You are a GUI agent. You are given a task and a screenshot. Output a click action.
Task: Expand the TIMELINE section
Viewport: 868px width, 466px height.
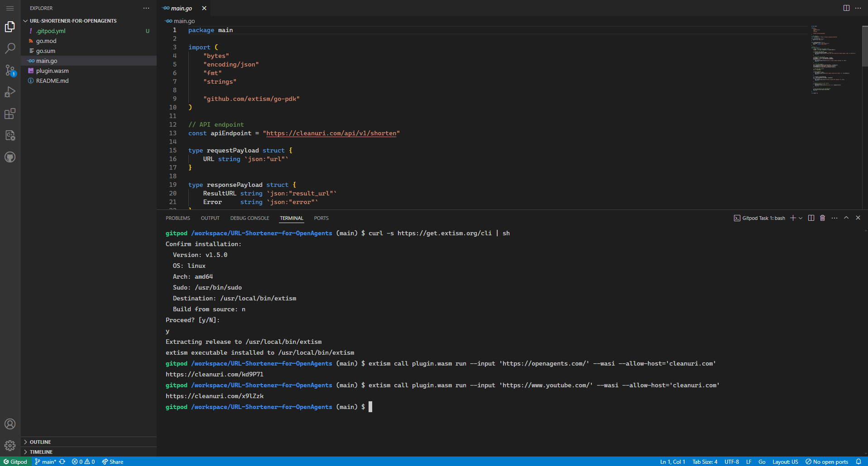tap(41, 452)
